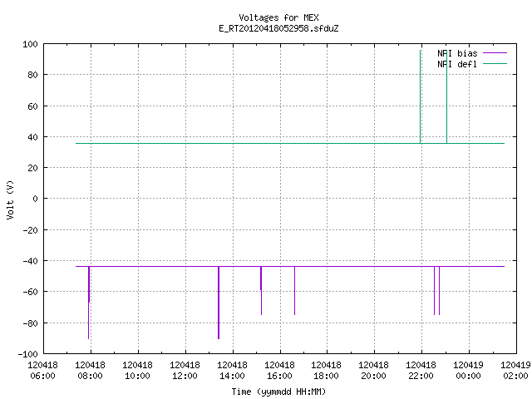Viewport: 532px width, 399px height.
Task: Click the y-axis tick label 60
Action: 32,106
